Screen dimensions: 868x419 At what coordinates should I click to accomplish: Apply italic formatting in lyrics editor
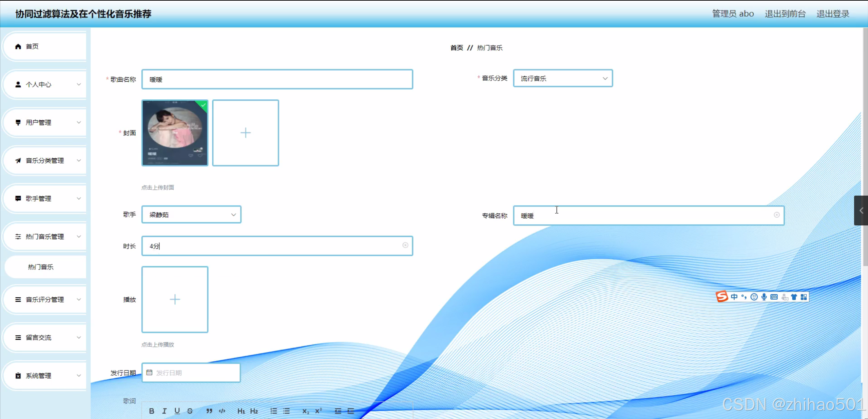[x=165, y=411]
